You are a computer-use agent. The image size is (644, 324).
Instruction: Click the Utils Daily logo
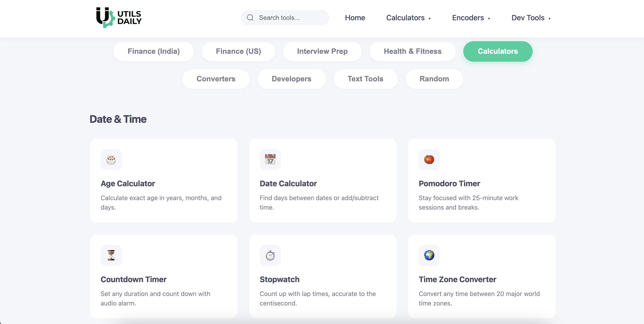(119, 18)
